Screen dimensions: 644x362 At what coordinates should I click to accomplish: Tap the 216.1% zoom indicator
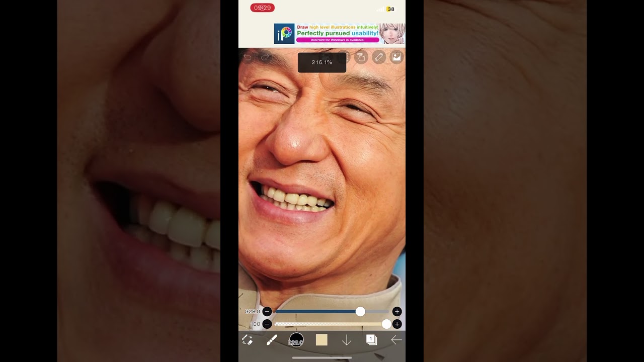[322, 62]
